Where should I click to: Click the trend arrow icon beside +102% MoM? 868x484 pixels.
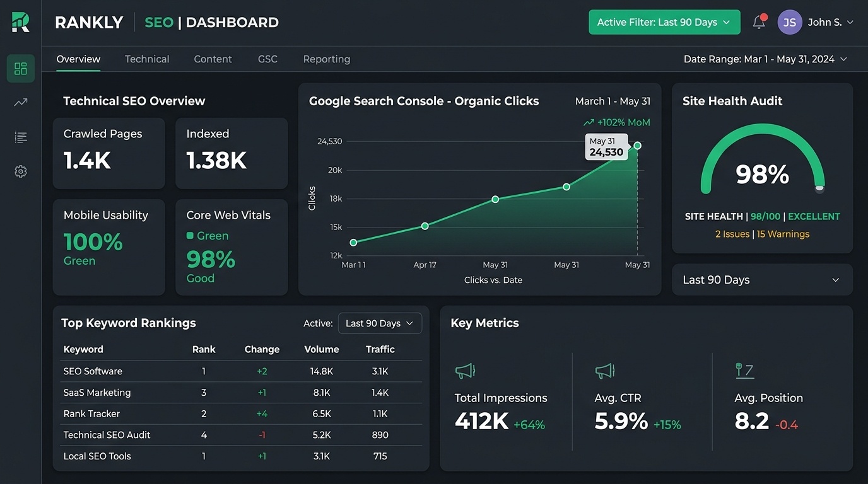tap(589, 123)
